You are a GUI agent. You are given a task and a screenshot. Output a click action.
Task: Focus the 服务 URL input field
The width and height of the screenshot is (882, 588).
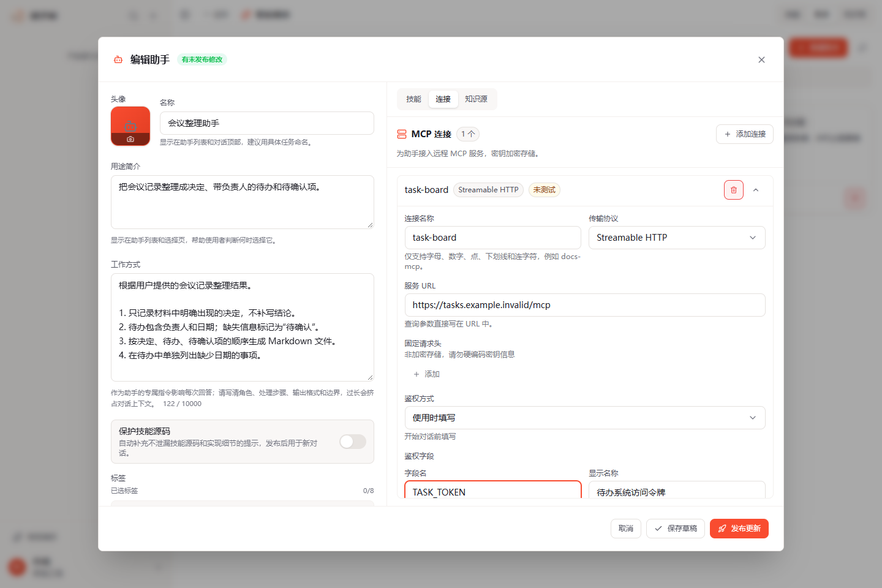pos(585,305)
